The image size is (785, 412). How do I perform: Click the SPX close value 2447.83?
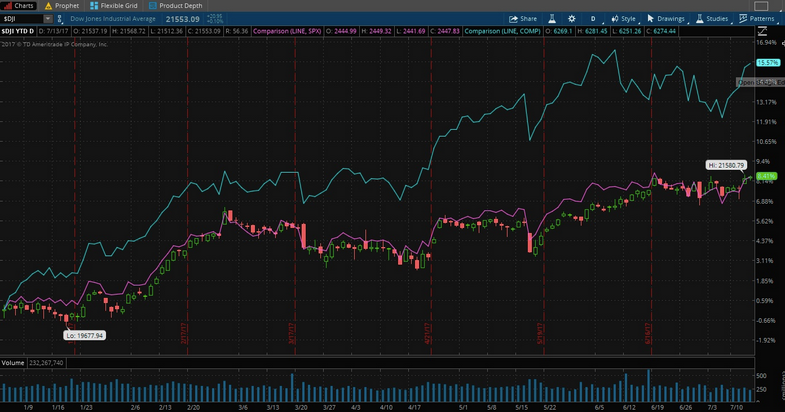pos(445,31)
